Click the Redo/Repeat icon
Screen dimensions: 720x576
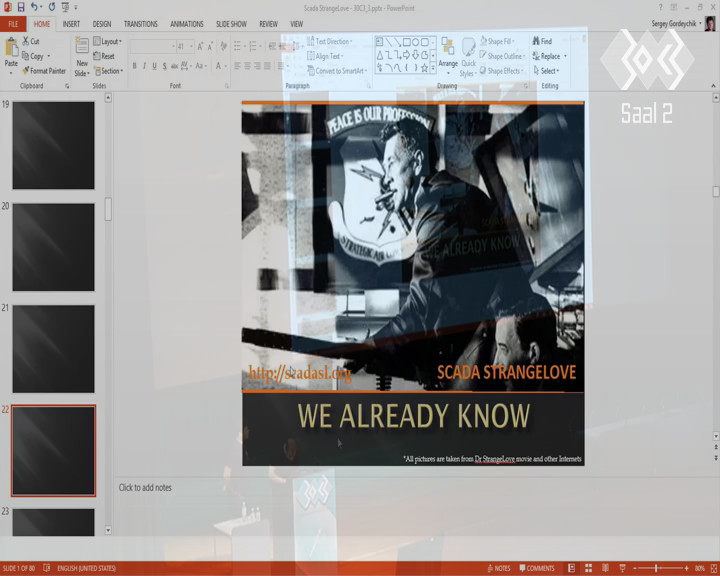51,7
